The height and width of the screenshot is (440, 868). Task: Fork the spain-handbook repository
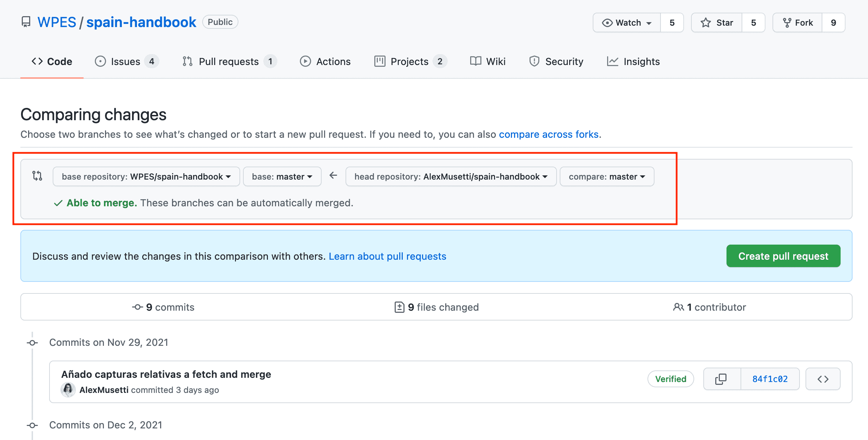point(797,23)
